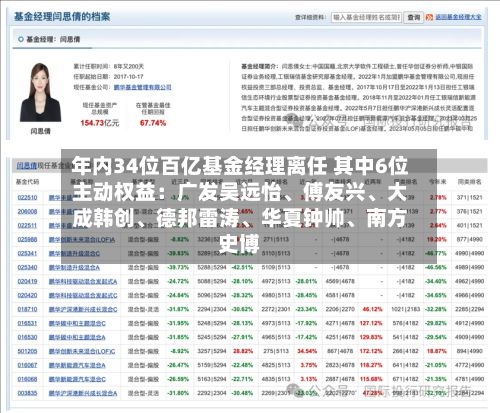This screenshot has height=413, width=500.
Task: Click the 371|1521 ranking cell
Action: coord(470,198)
